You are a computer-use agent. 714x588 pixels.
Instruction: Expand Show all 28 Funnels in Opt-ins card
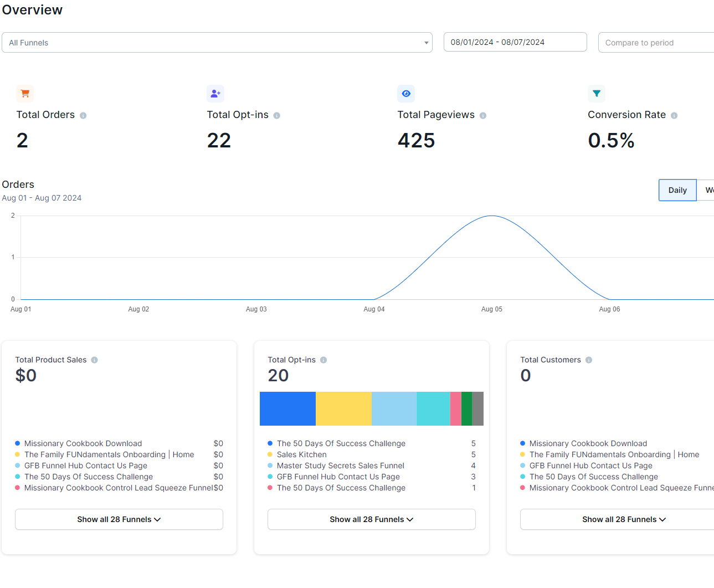click(372, 519)
